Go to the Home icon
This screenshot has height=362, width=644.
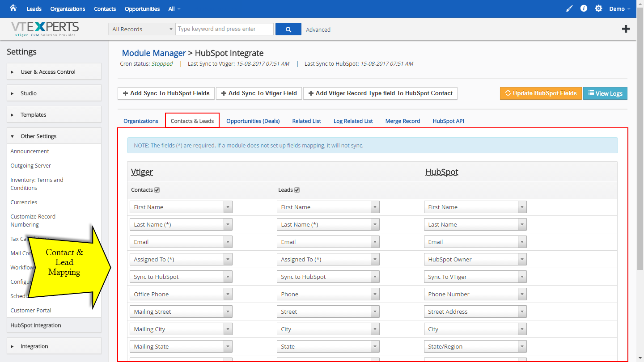[x=13, y=8]
